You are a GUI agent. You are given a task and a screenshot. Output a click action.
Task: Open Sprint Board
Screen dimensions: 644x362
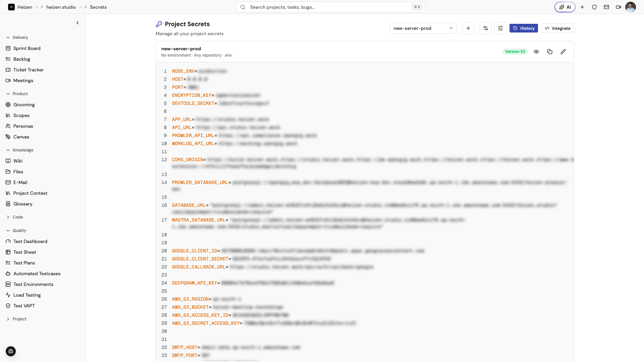click(x=27, y=48)
